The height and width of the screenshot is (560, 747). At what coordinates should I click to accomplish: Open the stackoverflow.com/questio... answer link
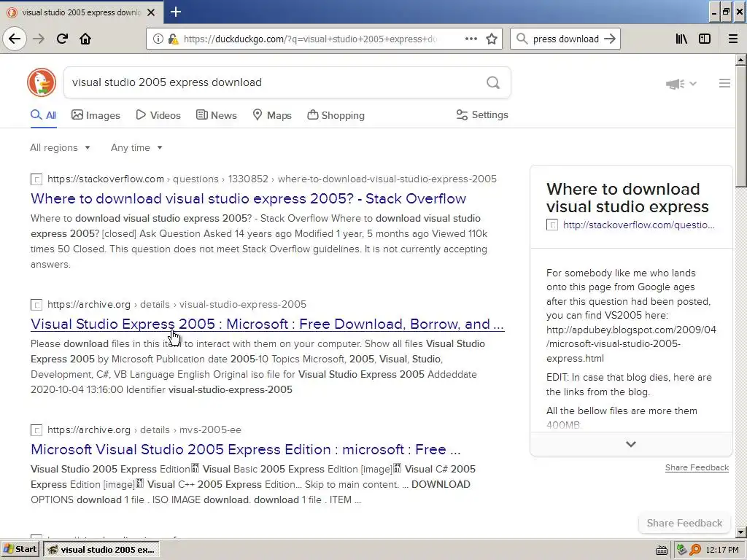pos(638,225)
